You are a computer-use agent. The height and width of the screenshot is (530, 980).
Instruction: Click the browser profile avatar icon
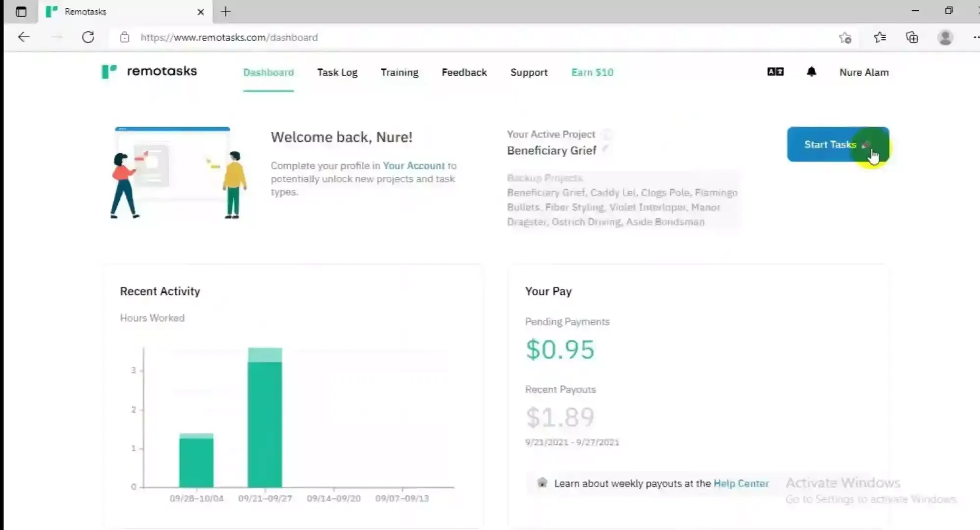[945, 37]
